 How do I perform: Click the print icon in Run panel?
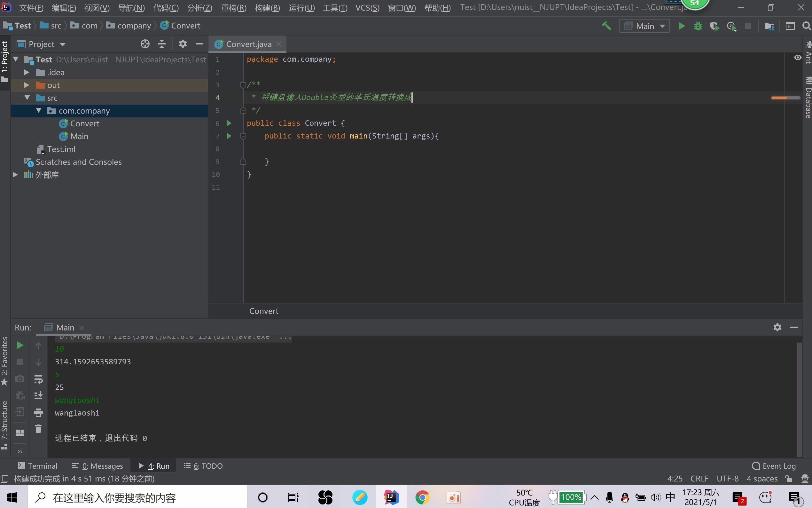(38, 412)
